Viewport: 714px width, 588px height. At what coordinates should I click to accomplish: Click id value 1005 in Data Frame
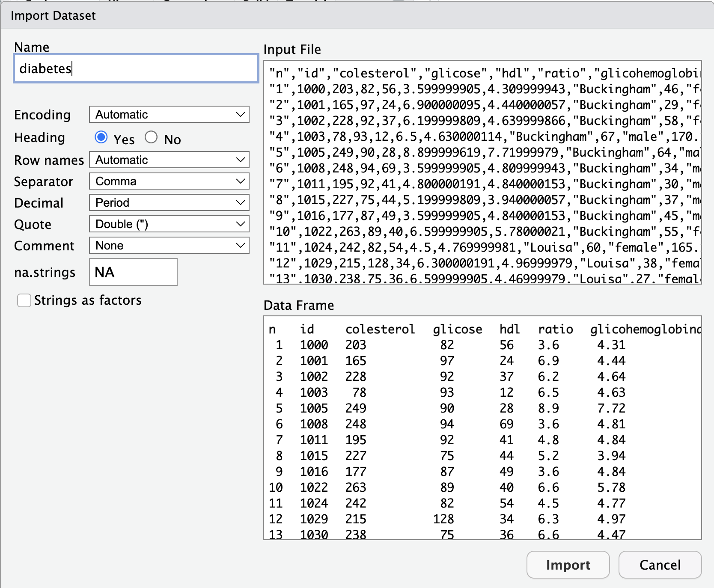coord(314,408)
